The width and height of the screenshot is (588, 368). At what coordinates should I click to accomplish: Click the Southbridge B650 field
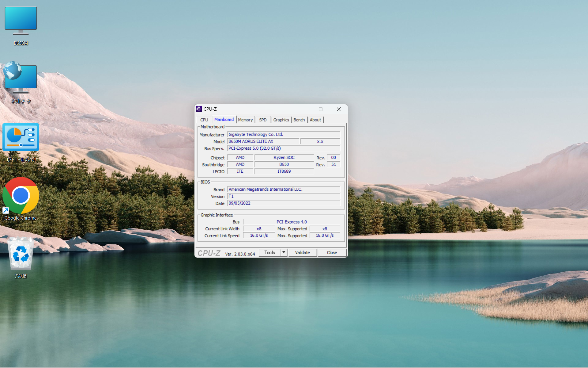pos(284,164)
